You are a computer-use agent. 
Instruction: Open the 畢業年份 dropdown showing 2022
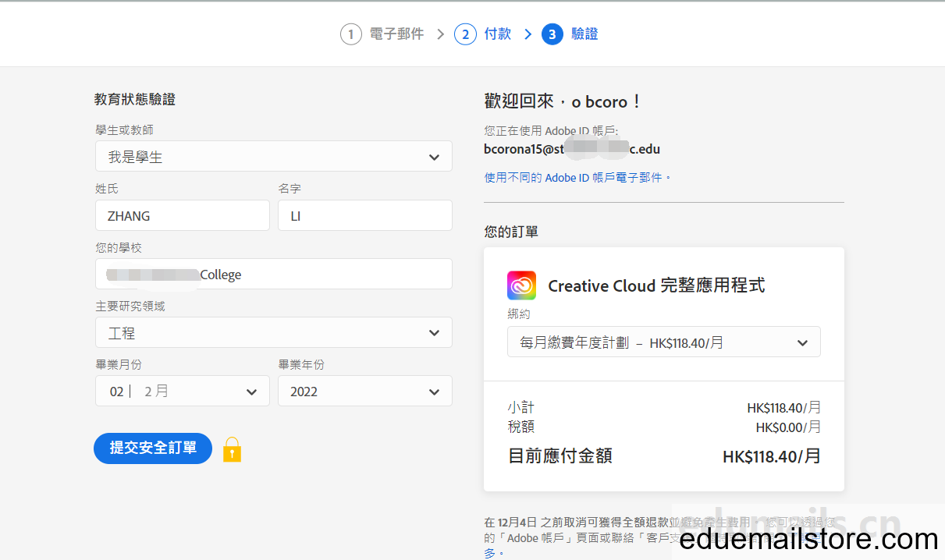pyautogui.click(x=365, y=391)
